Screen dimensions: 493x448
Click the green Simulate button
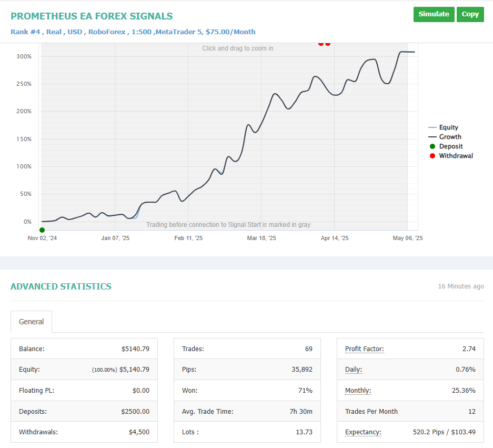click(x=434, y=14)
